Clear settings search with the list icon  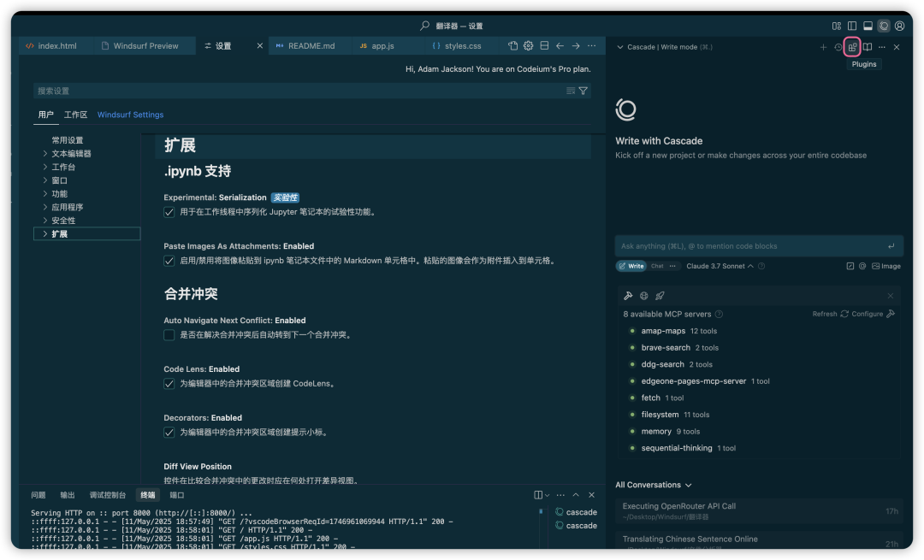(571, 91)
